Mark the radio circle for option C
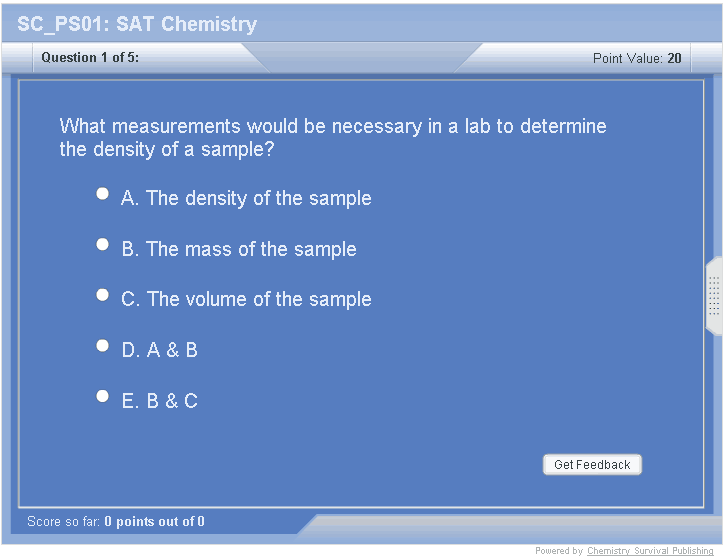The width and height of the screenshot is (724, 557). point(102,295)
